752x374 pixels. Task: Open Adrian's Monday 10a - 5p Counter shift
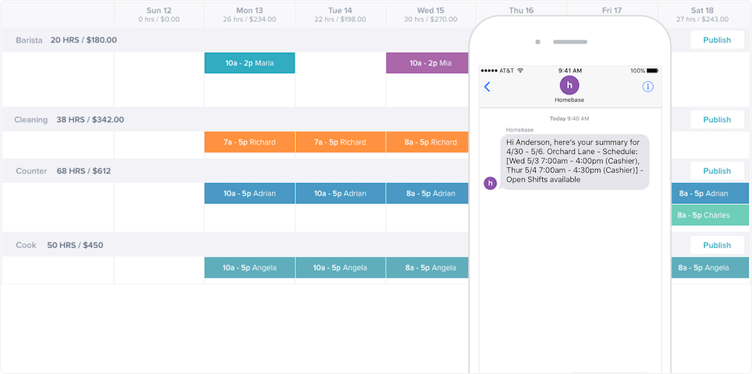[x=249, y=193]
